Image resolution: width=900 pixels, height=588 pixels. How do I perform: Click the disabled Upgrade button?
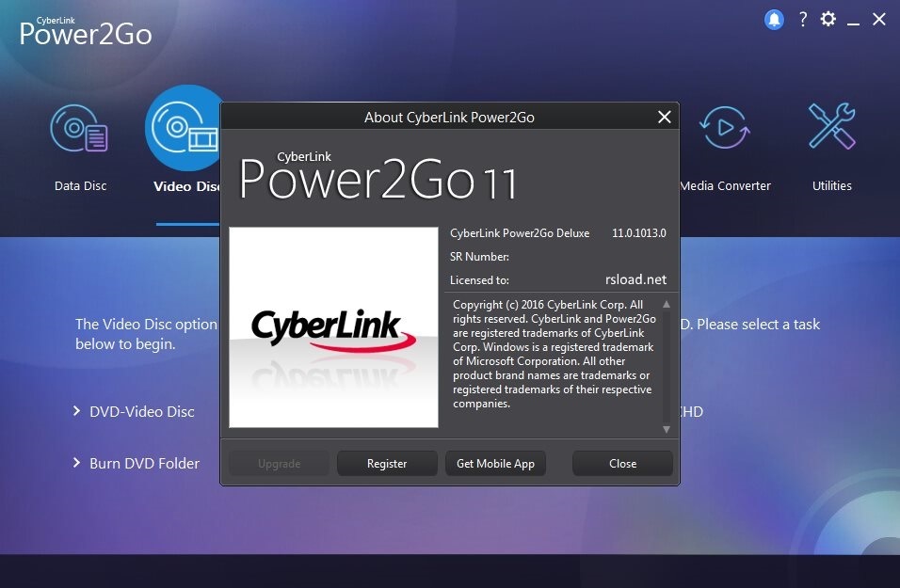(279, 464)
